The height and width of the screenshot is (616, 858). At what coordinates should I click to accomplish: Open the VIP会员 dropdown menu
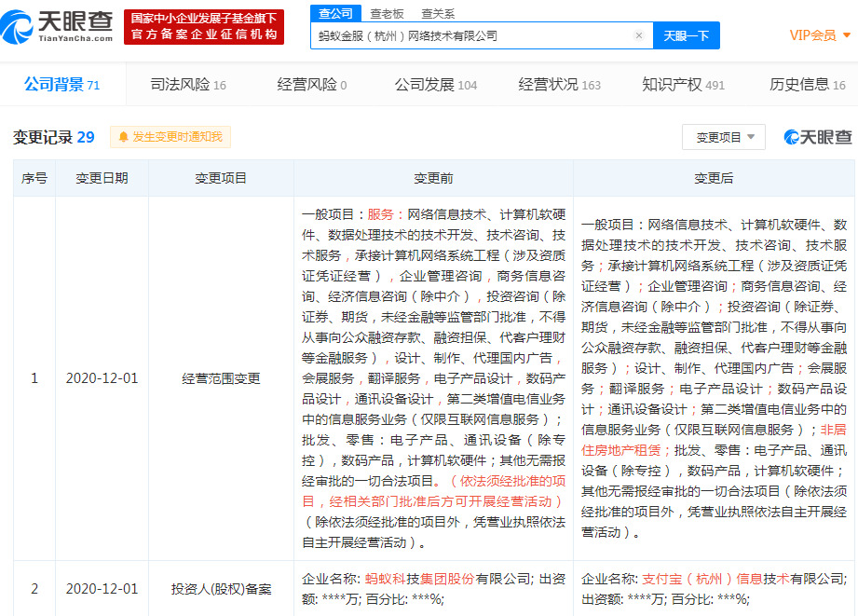coord(819,35)
